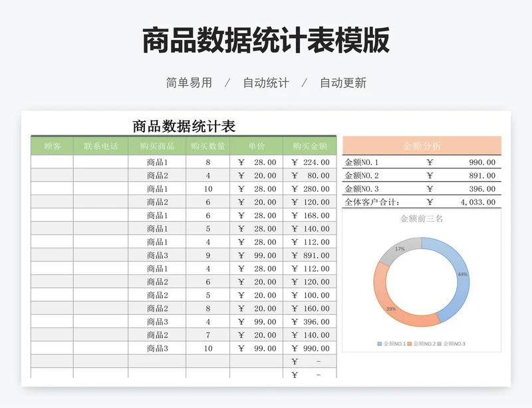
Task: Select the 购买金额 column header
Action: pyautogui.click(x=310, y=146)
